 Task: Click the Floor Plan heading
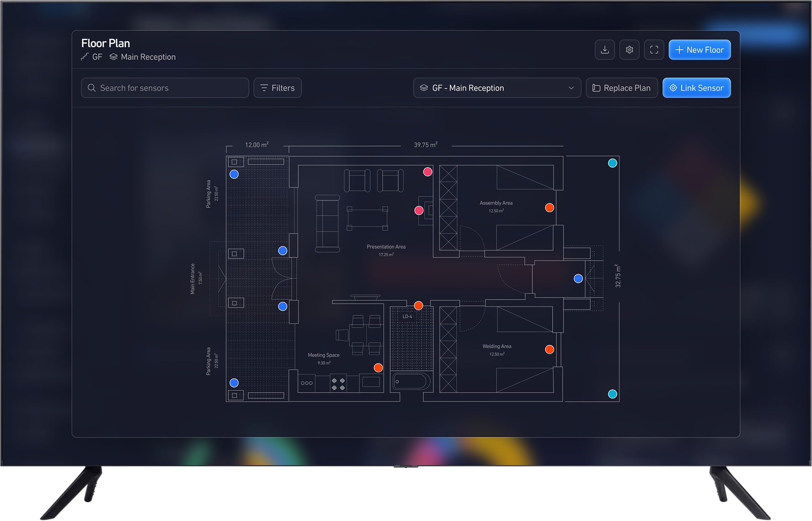click(x=106, y=43)
